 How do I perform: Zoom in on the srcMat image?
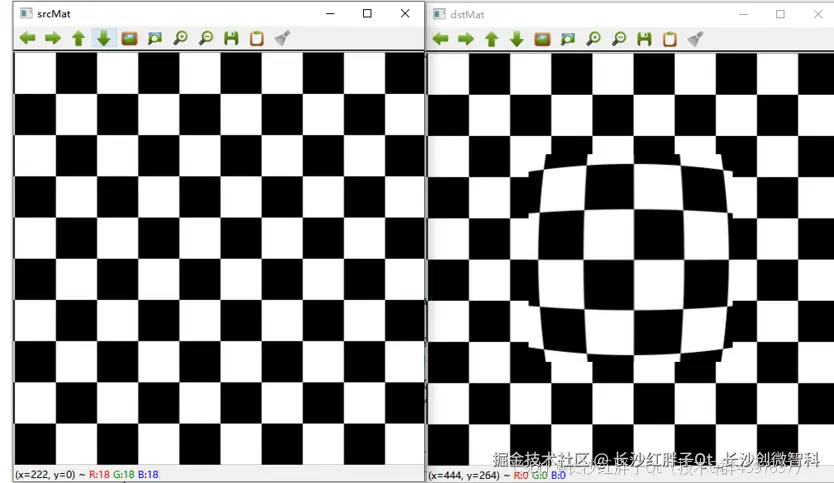[180, 38]
